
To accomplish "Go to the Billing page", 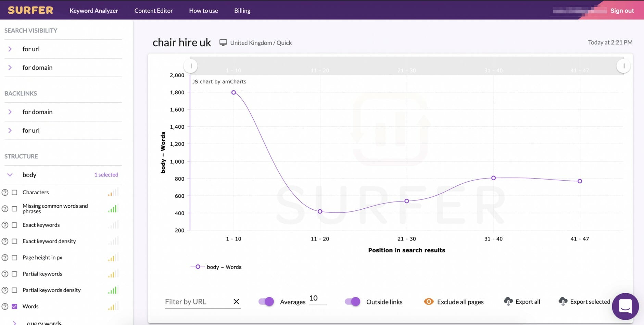I will click(242, 11).
